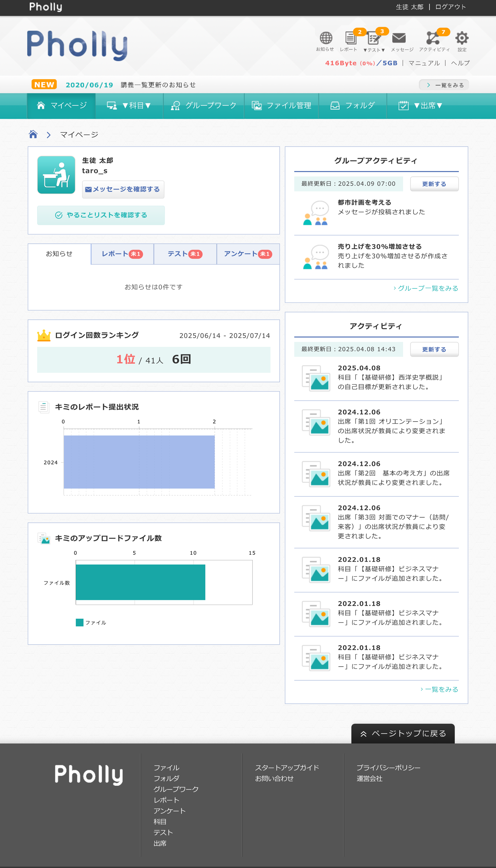Click ページトップに戻る button
Viewport: 496px width, 868px height.
coord(403,733)
